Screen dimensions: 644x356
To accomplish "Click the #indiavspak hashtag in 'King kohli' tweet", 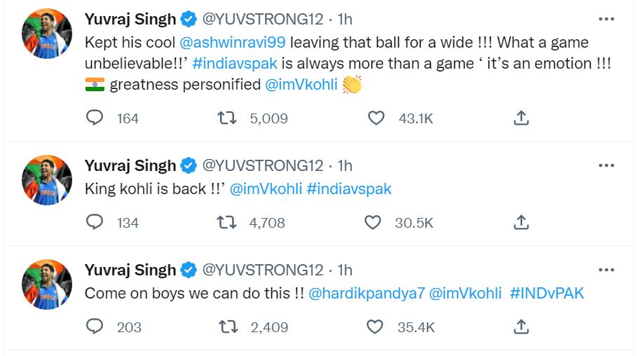I will 349,189.
